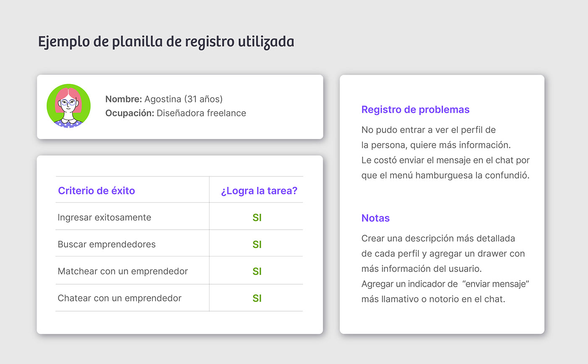Click the 'Buscar emprendedores' row label
588x364 pixels.
click(106, 244)
